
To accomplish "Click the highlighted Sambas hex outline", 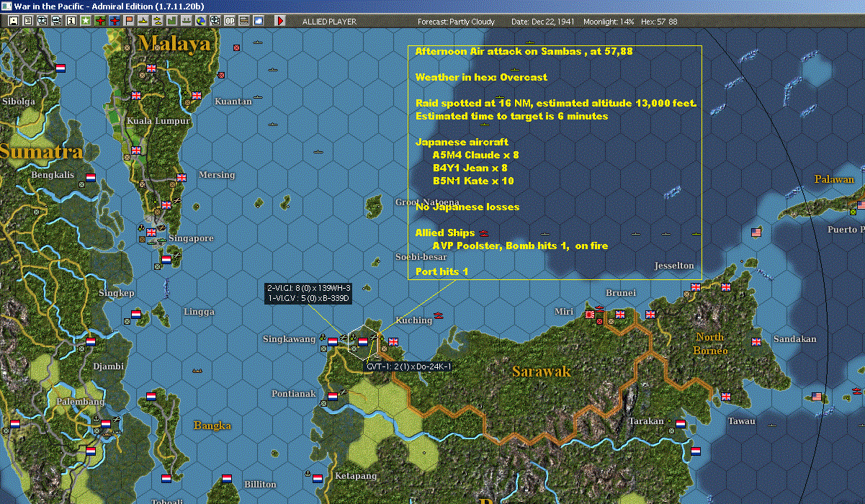I will pyautogui.click(x=363, y=342).
